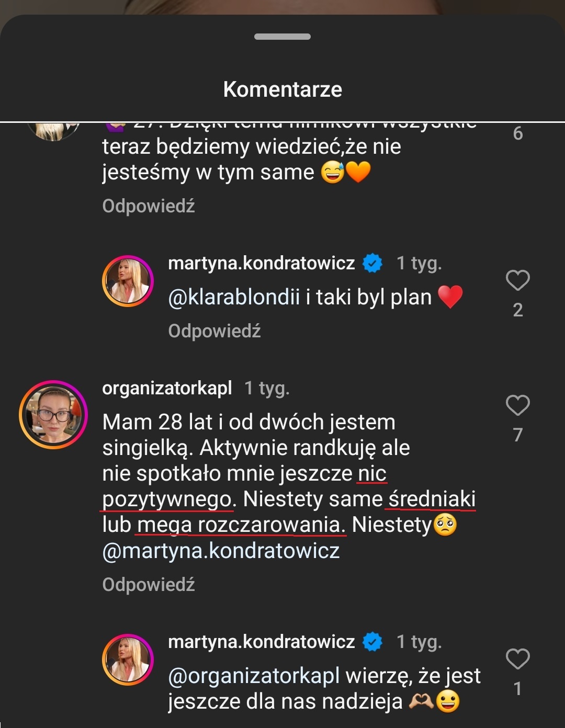Viewport: 565px width, 728px height.
Task: Reply to the top comment ending 'w tym same'
Action: [x=149, y=206]
